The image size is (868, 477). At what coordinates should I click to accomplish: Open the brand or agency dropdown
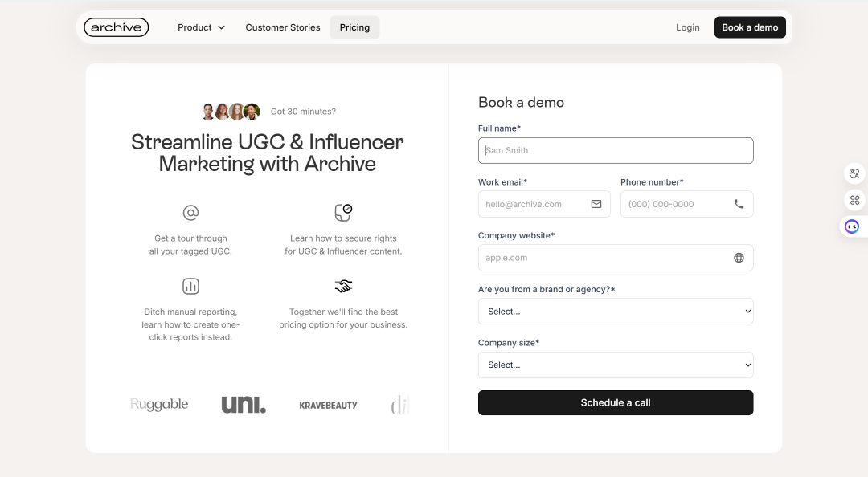point(616,312)
